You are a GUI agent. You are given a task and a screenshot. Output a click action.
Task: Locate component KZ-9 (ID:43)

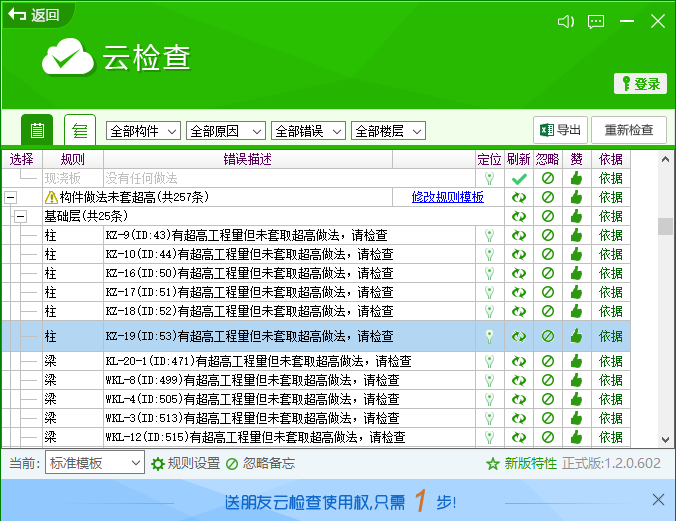[x=489, y=235]
